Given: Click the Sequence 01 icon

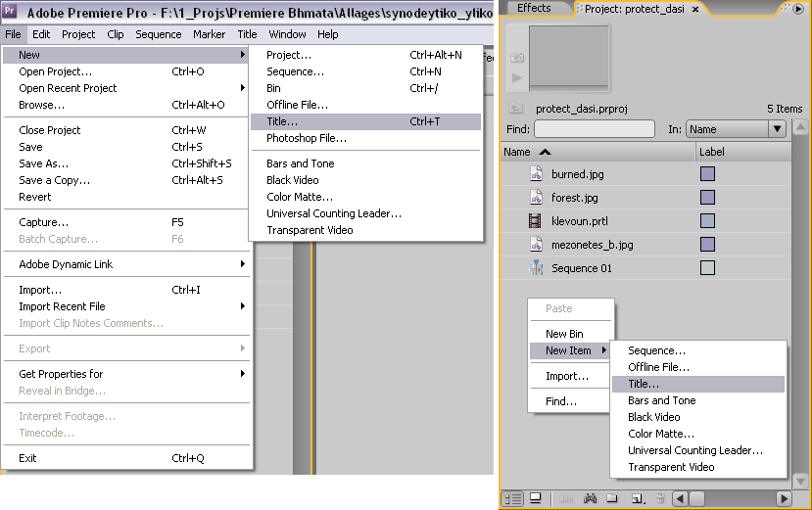Looking at the screenshot, I should click(536, 267).
